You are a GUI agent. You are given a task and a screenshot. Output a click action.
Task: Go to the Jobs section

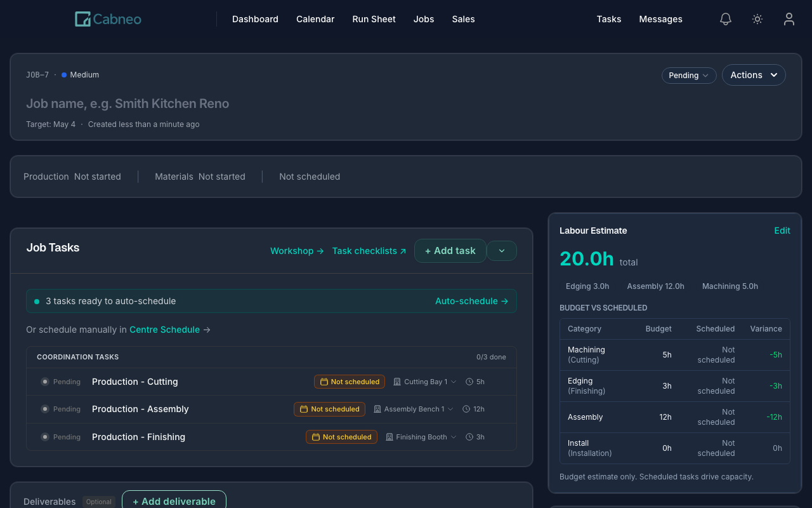coord(424,19)
